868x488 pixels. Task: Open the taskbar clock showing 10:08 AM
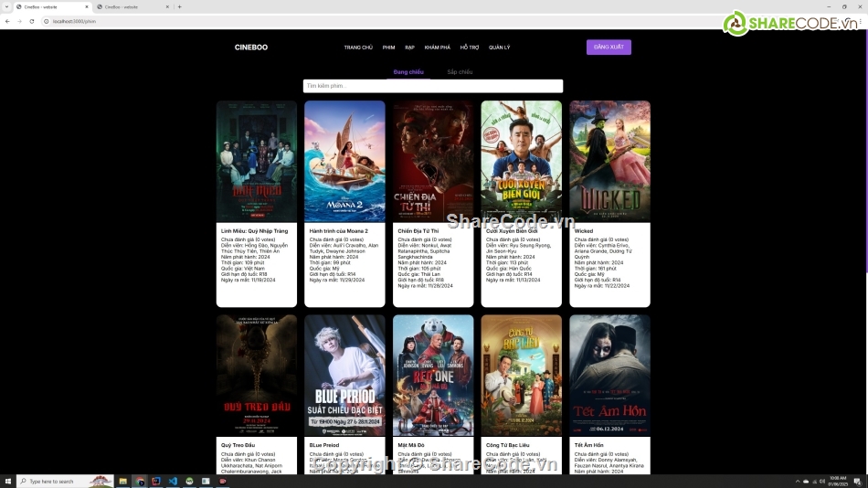coord(838,482)
